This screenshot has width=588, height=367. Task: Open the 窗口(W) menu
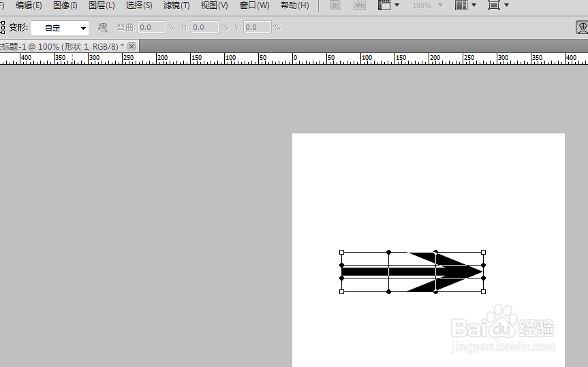[x=254, y=5]
